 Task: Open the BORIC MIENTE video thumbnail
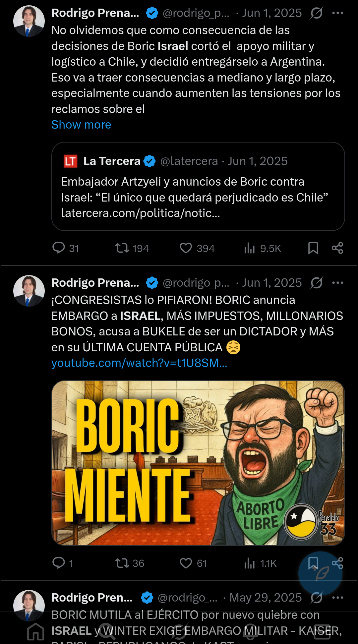click(198, 463)
